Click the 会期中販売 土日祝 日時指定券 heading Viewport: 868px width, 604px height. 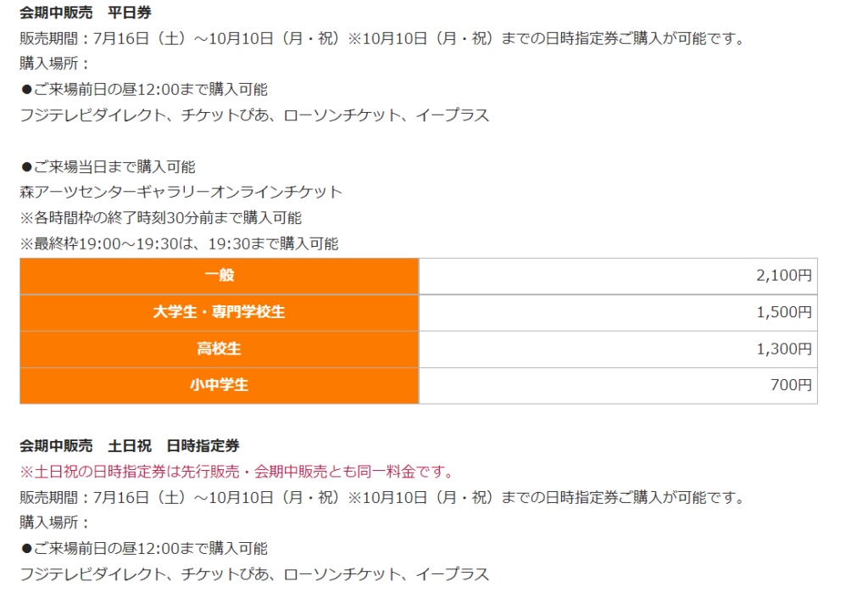[130, 446]
